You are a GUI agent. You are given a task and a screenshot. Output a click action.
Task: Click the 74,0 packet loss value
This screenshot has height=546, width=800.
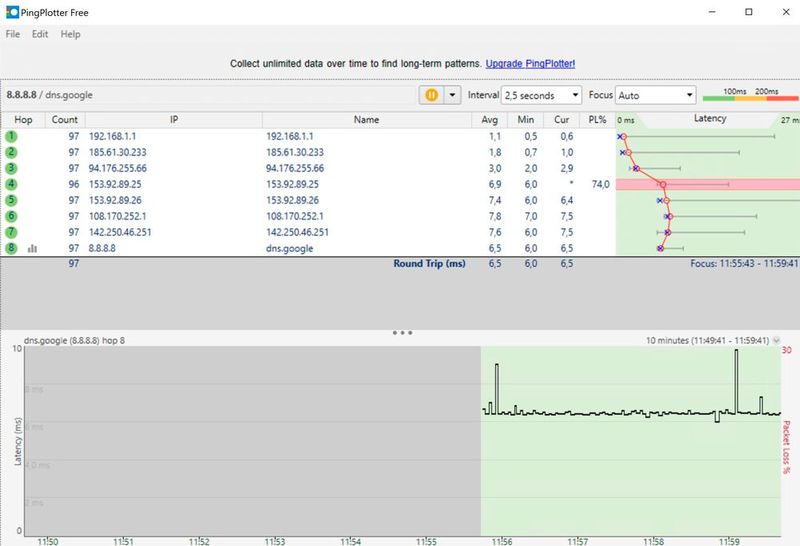point(600,184)
